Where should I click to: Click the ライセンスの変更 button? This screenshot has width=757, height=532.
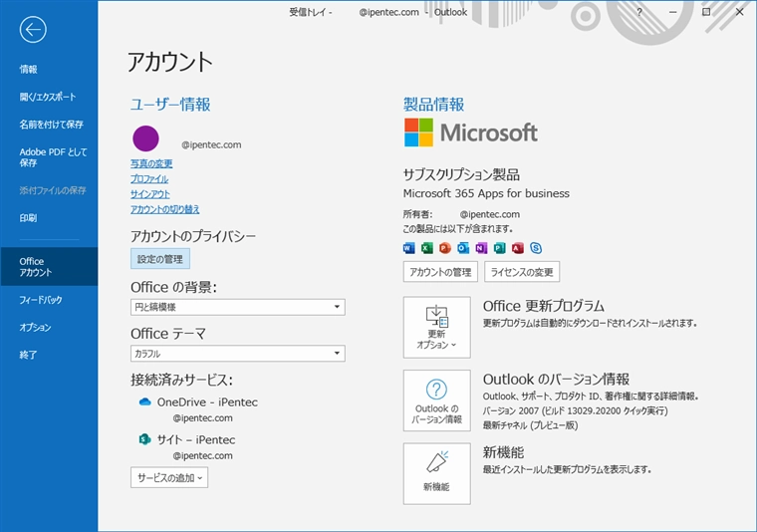(x=522, y=272)
